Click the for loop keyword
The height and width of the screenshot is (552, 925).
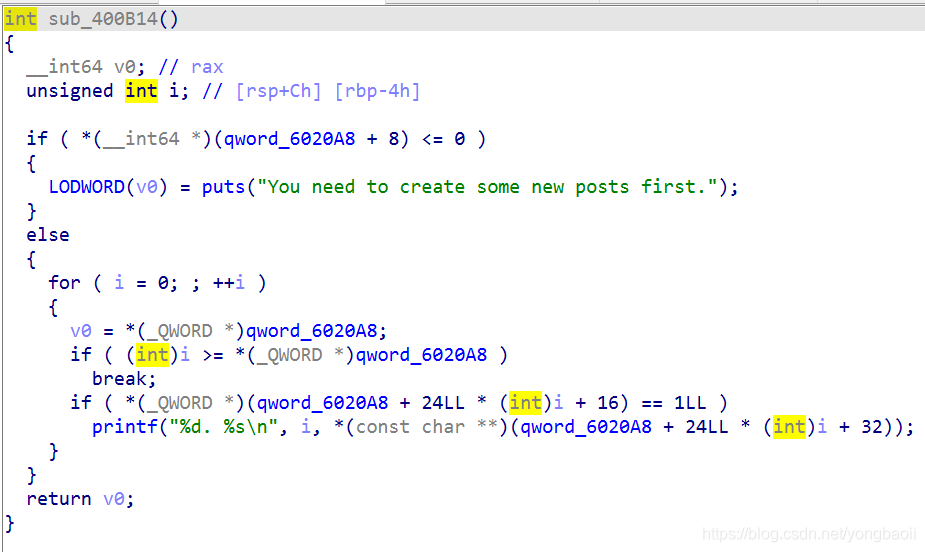[x=64, y=282]
